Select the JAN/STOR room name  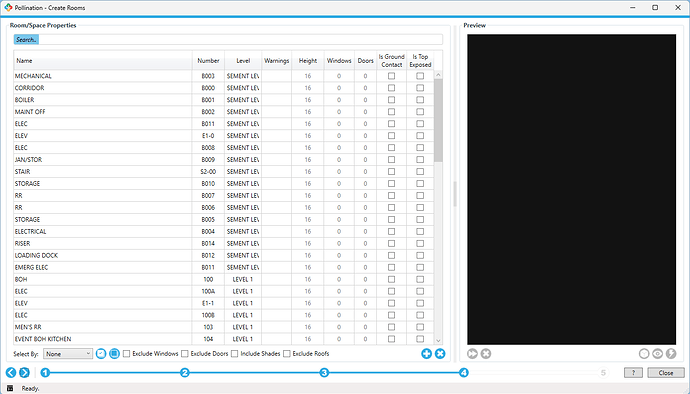(x=28, y=159)
